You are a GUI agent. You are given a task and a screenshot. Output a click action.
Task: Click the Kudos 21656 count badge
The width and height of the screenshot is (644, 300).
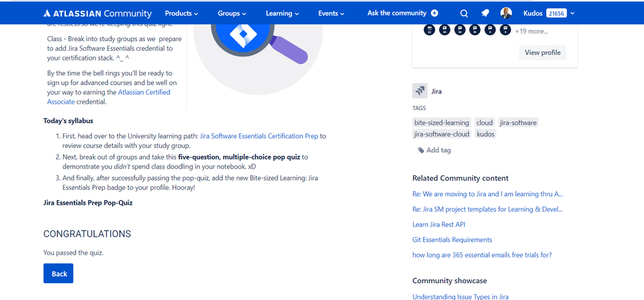(556, 13)
